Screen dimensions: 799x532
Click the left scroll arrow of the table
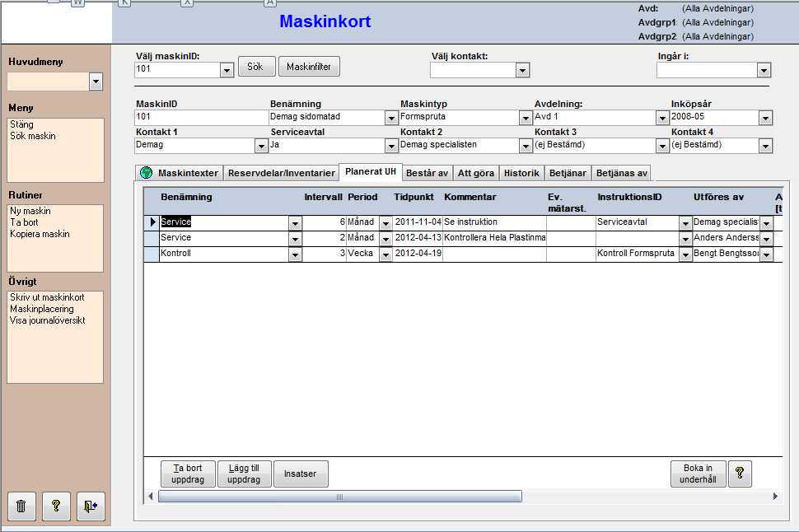pyautogui.click(x=150, y=497)
